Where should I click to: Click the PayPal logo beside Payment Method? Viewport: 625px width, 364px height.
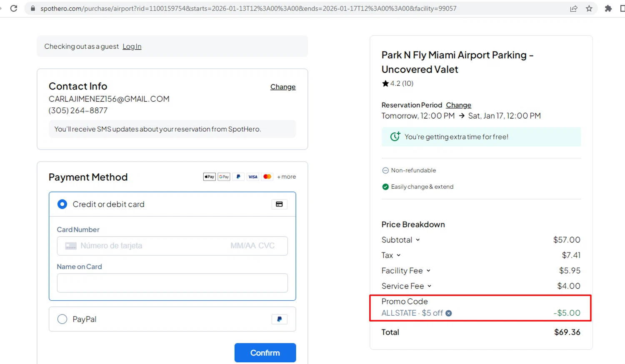click(x=238, y=177)
